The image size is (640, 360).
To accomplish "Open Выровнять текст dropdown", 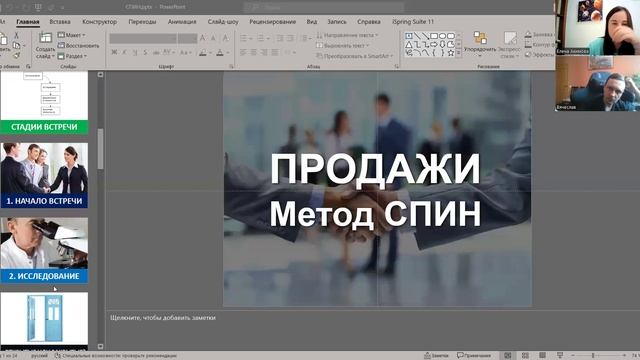I will pyautogui.click(x=343, y=45).
